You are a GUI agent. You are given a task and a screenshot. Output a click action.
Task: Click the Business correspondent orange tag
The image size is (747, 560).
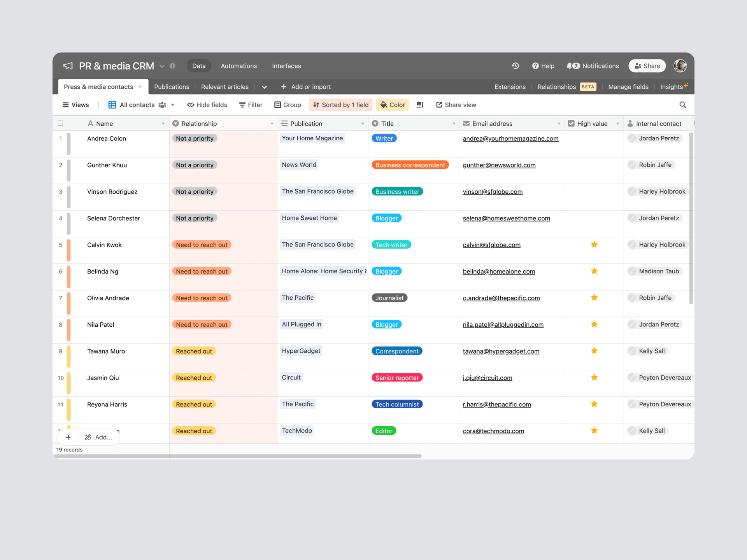410,165
